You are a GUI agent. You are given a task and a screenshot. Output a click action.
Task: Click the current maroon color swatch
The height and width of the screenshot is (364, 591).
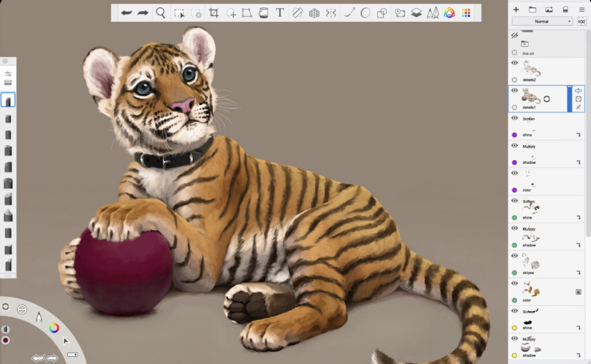point(6,340)
